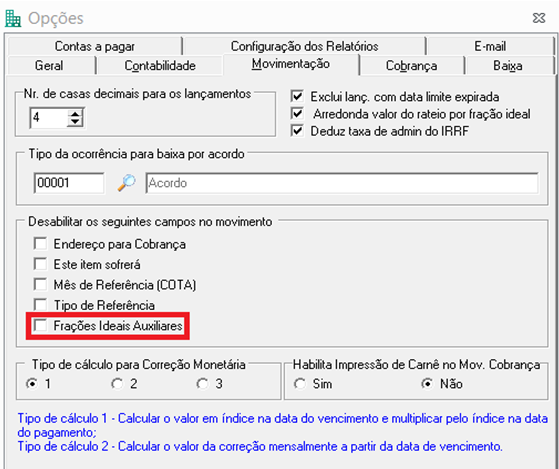Click the occurrence code field 00001
Image resolution: width=559 pixels, height=469 pixels.
click(69, 183)
